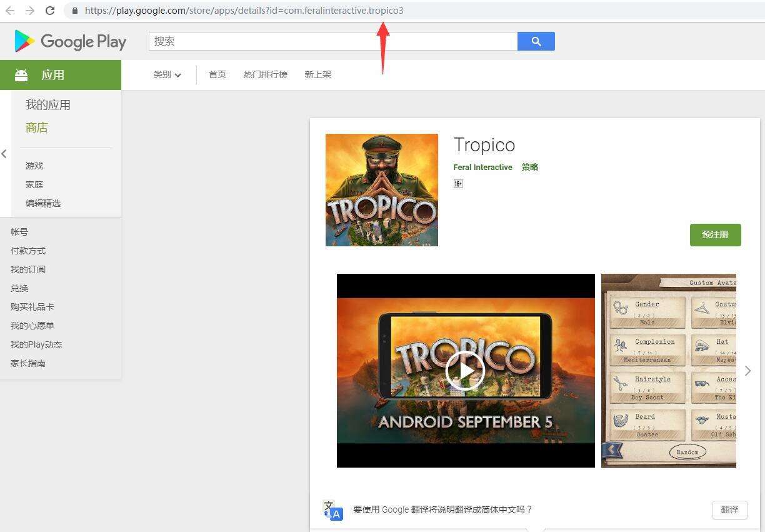Show next screenshot with right chevron
This screenshot has width=765, height=532.
click(x=747, y=371)
